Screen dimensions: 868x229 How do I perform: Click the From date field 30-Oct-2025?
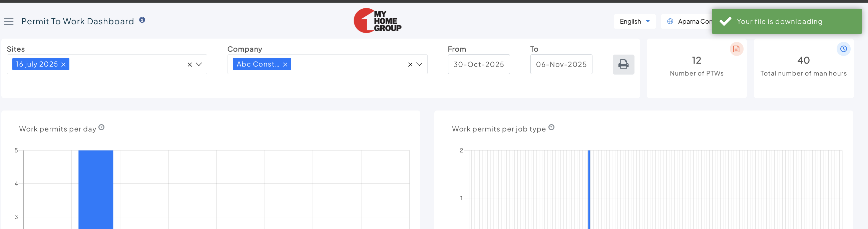point(478,64)
